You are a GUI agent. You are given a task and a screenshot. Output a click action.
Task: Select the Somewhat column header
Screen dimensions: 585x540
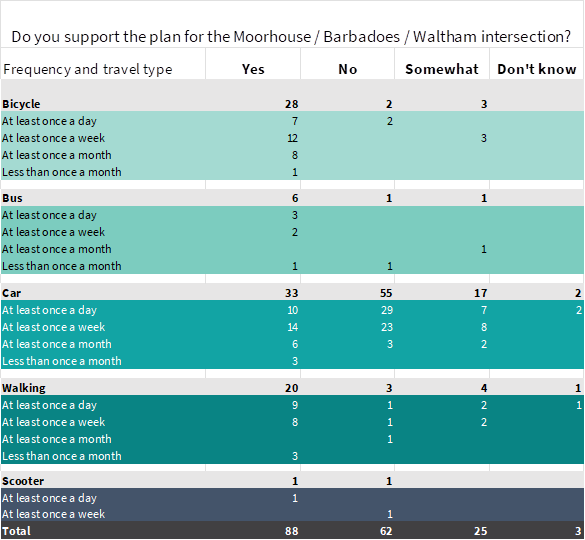pos(442,69)
